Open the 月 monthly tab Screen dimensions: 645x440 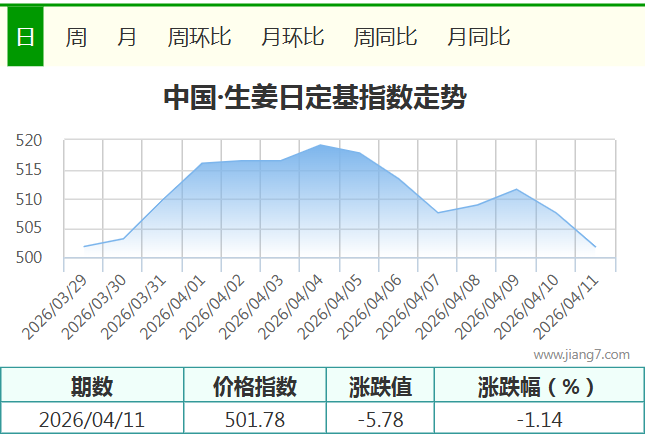click(127, 37)
